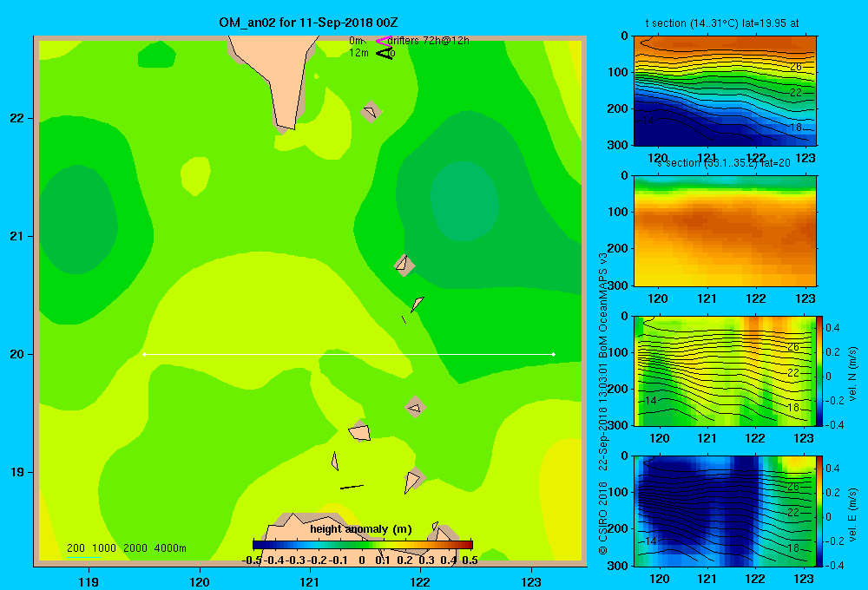Click the vel. N colorbar
The image size is (868, 590).
(819, 370)
